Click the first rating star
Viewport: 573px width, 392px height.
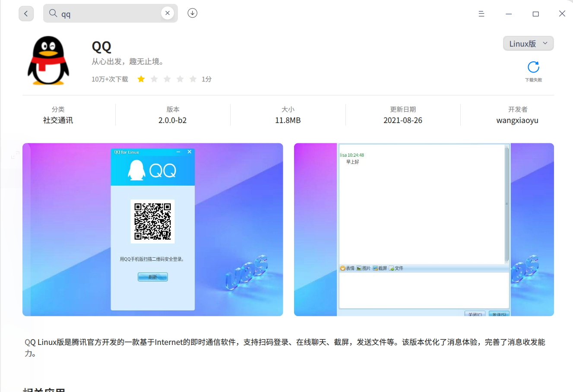pos(141,79)
